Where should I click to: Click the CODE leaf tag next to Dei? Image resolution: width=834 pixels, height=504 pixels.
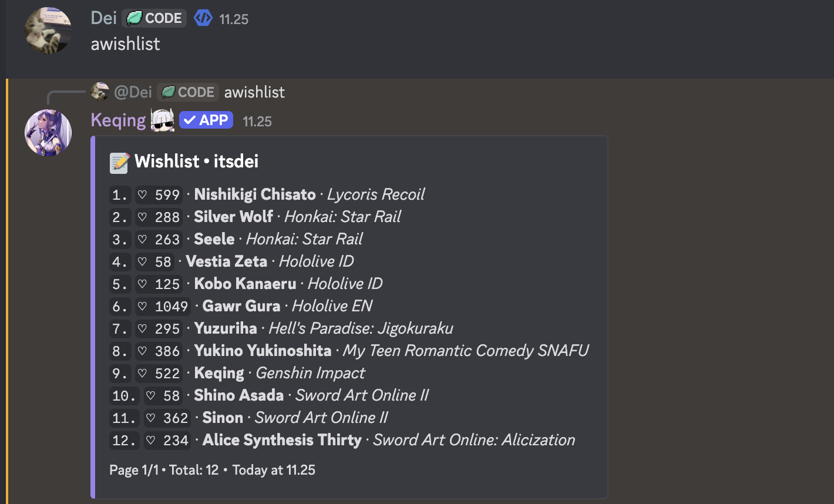tap(154, 18)
